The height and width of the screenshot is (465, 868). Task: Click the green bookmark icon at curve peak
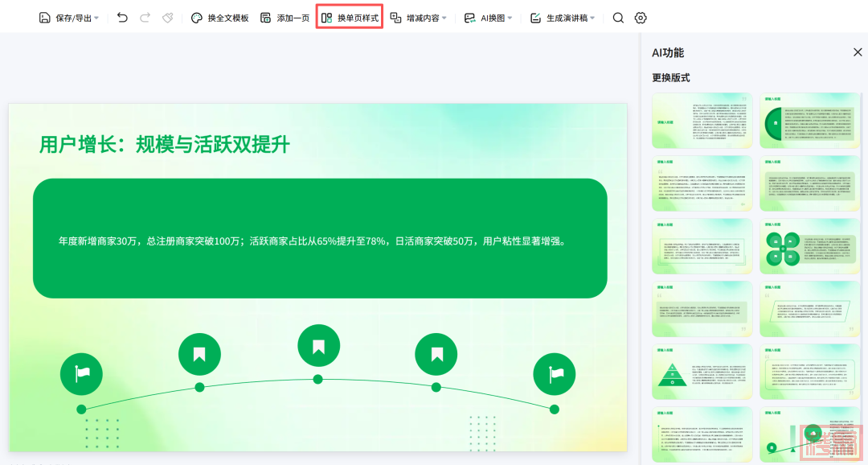[x=318, y=347]
